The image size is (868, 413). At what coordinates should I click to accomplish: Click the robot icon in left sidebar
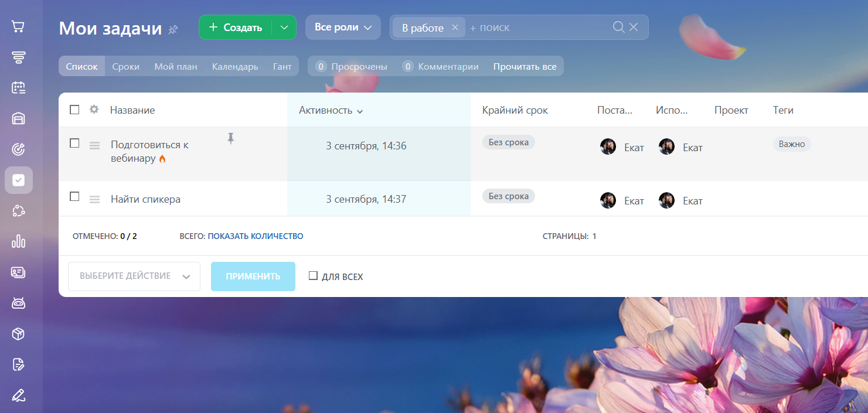(18, 303)
